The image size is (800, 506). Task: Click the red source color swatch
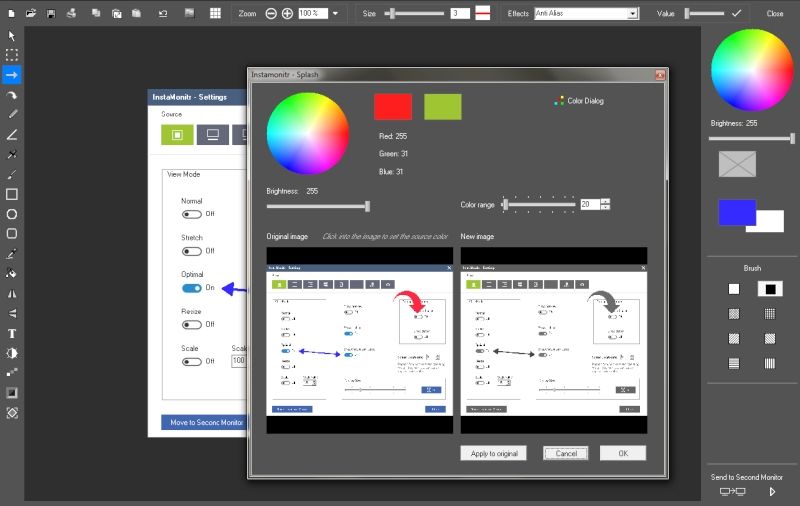(393, 107)
